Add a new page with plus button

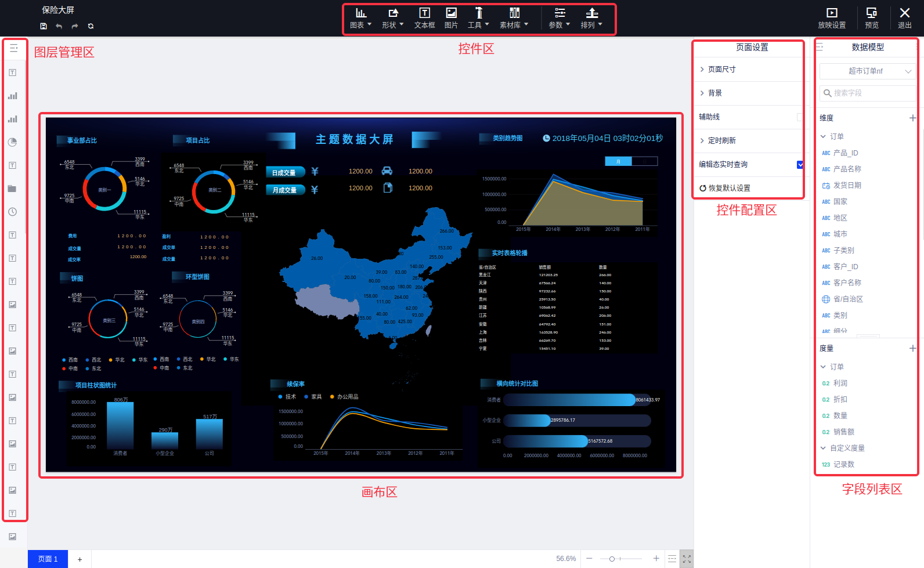coord(80,559)
